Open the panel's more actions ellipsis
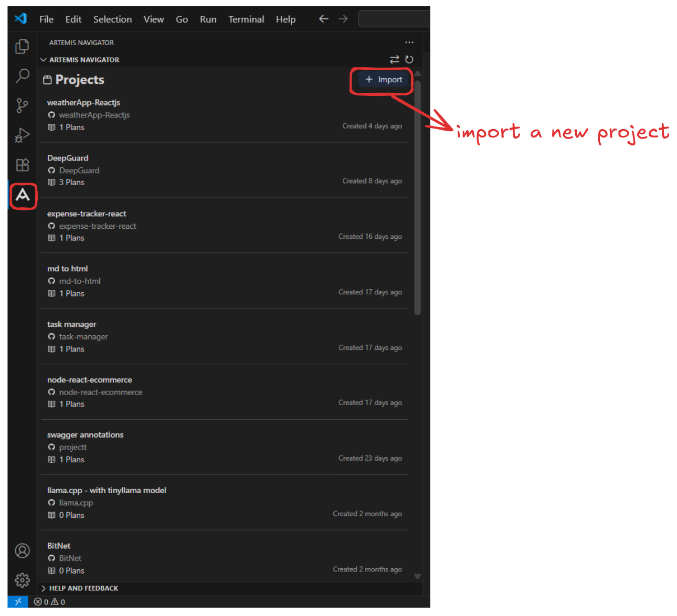 pyautogui.click(x=409, y=43)
